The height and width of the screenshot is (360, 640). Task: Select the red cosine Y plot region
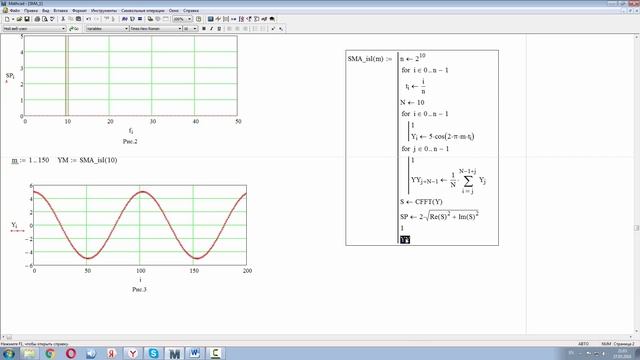tap(140, 225)
